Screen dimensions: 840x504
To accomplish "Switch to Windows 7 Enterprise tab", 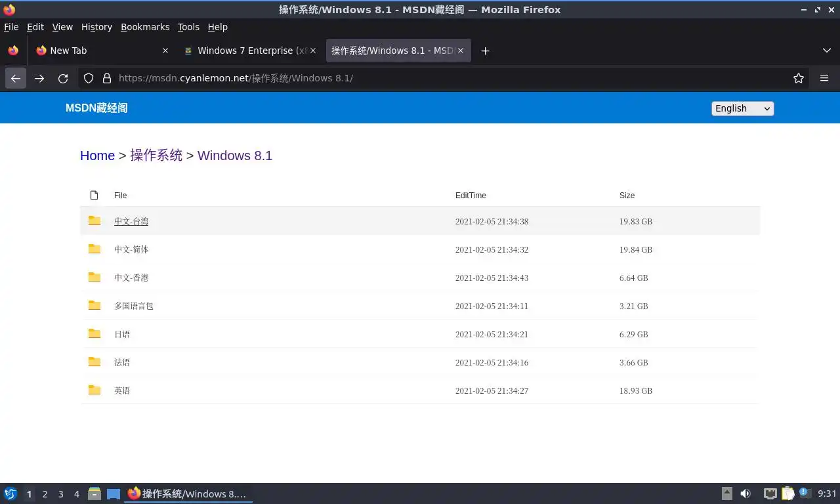I will (x=251, y=51).
